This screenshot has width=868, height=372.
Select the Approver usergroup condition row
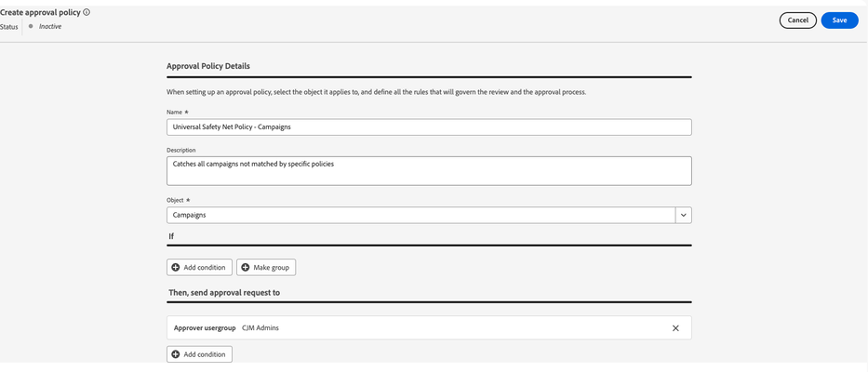429,327
